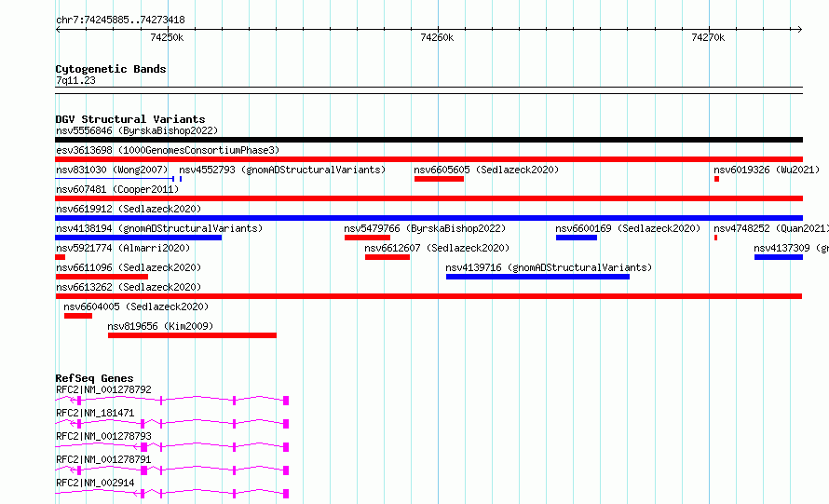This screenshot has height=504, width=829.
Task: Open nsv4748252 (Quan2021) label
Action: point(771,228)
